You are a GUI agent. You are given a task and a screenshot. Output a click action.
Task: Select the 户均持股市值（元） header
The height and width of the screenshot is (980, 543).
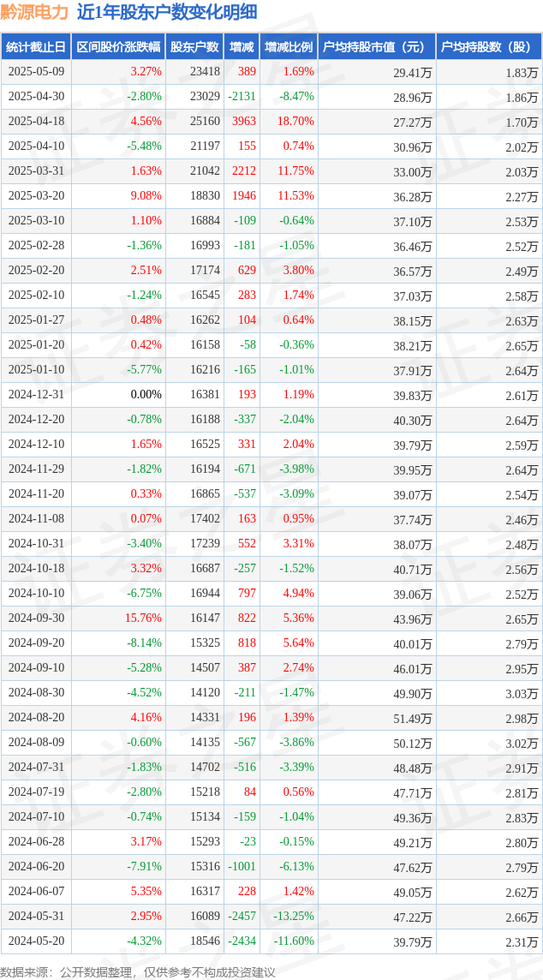tap(377, 47)
